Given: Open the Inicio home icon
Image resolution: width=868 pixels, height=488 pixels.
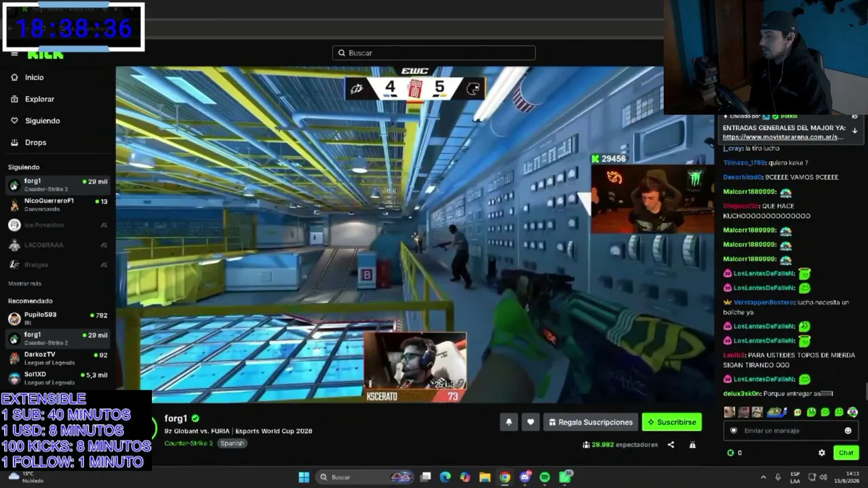Looking at the screenshot, I should [x=14, y=77].
